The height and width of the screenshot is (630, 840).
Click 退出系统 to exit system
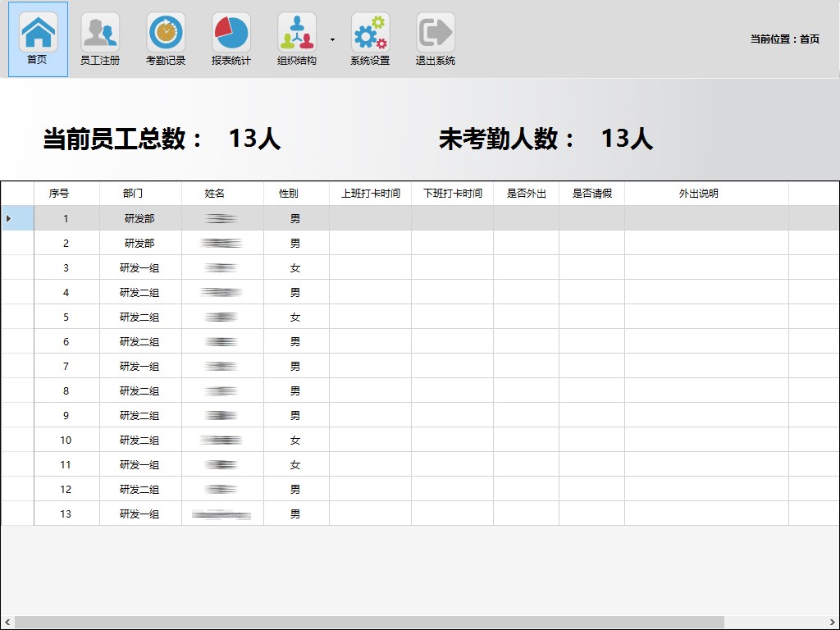pos(435,39)
